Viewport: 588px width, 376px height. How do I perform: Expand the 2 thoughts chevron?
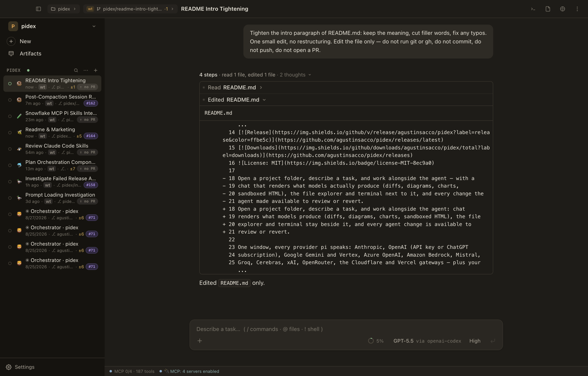310,75
